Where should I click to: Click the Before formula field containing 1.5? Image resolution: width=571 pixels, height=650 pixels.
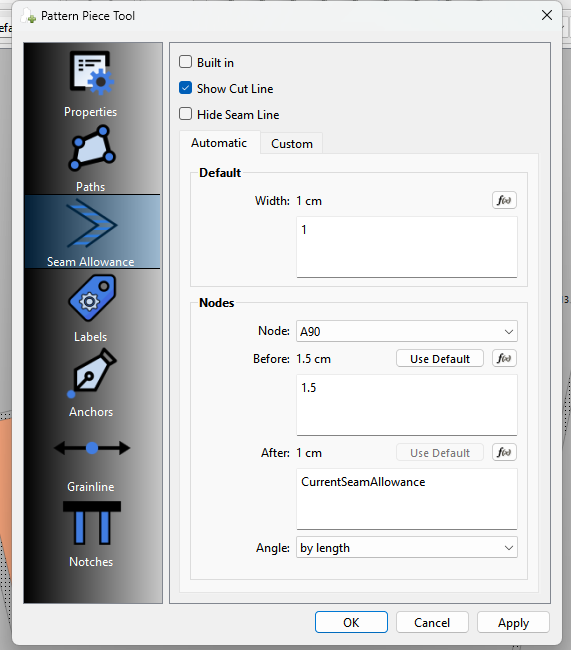[407, 405]
